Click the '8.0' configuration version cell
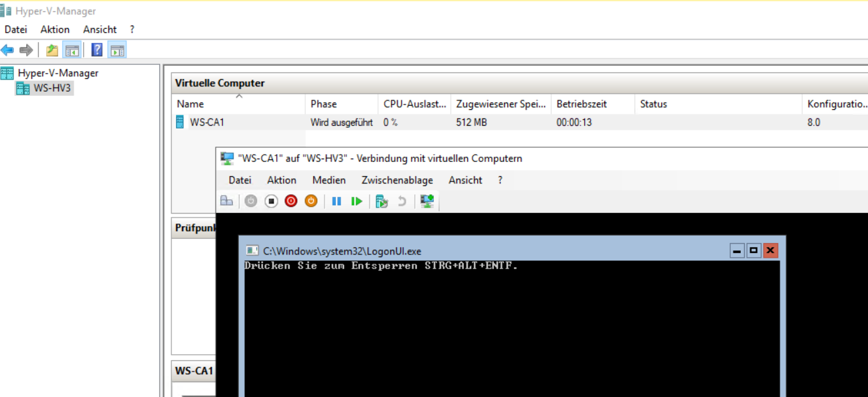The width and height of the screenshot is (868, 397). (814, 123)
